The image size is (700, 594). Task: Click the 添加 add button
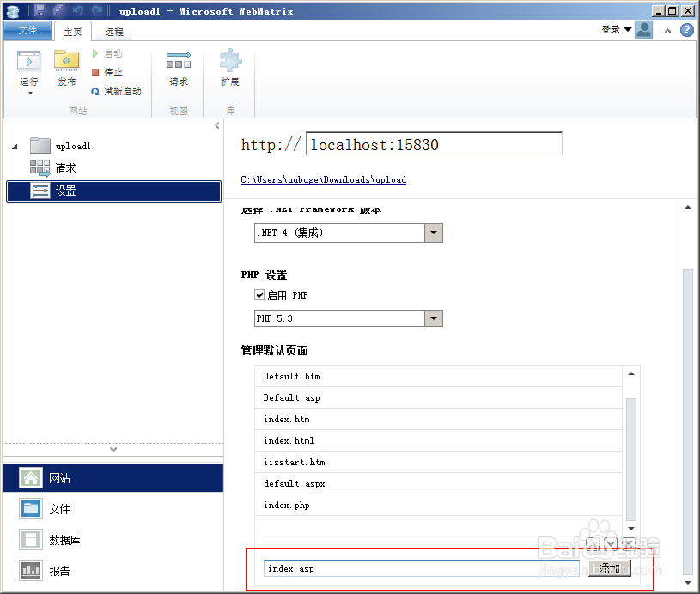pos(609,568)
